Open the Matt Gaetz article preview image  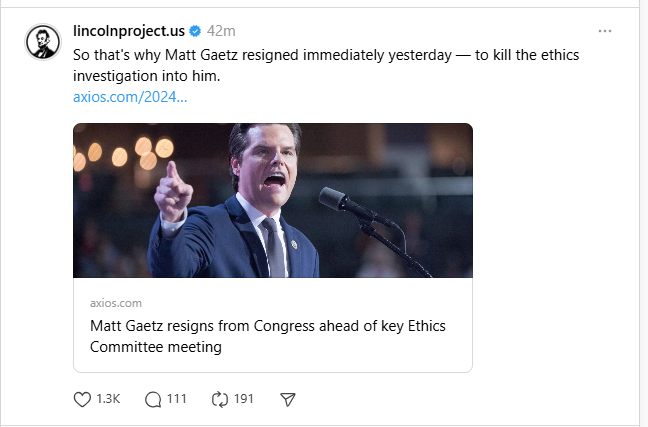(x=272, y=200)
